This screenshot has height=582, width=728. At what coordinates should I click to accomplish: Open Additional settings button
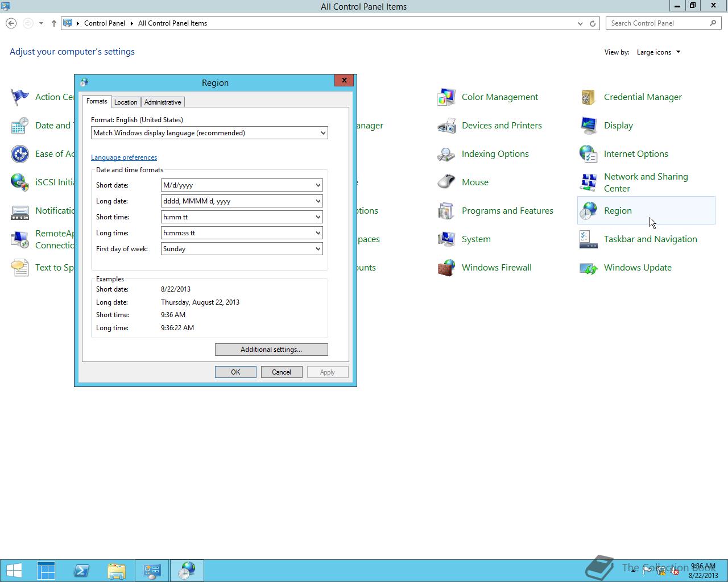click(271, 350)
